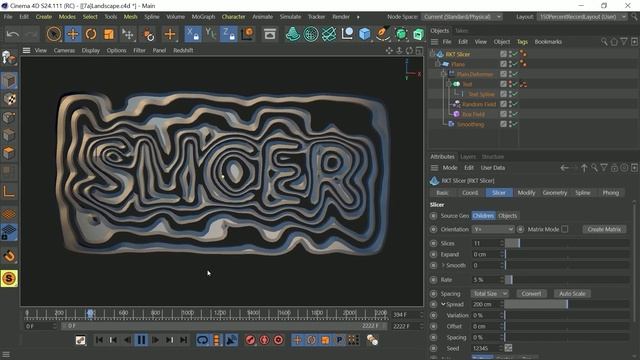This screenshot has width=640, height=360.
Task: Enable the Matrix Mode checkbox
Action: tap(564, 229)
